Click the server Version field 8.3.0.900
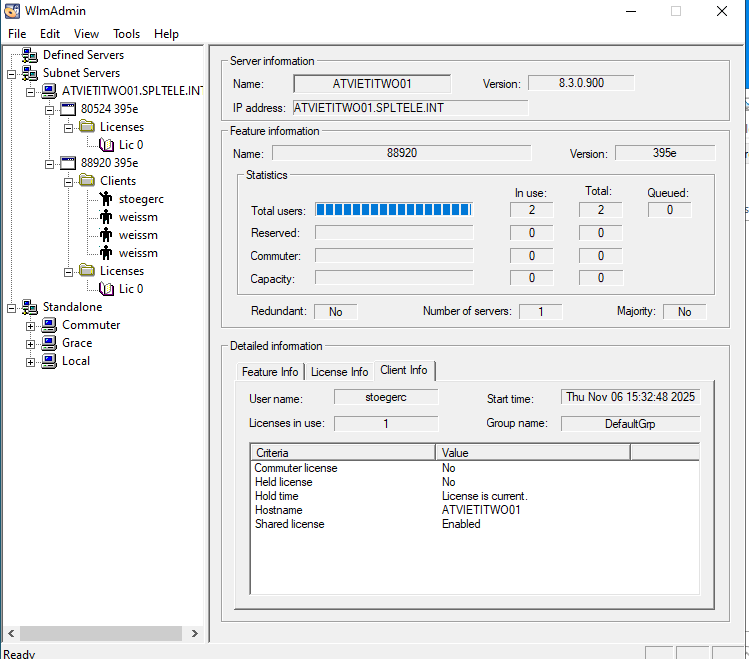The image size is (749, 659). pos(581,83)
